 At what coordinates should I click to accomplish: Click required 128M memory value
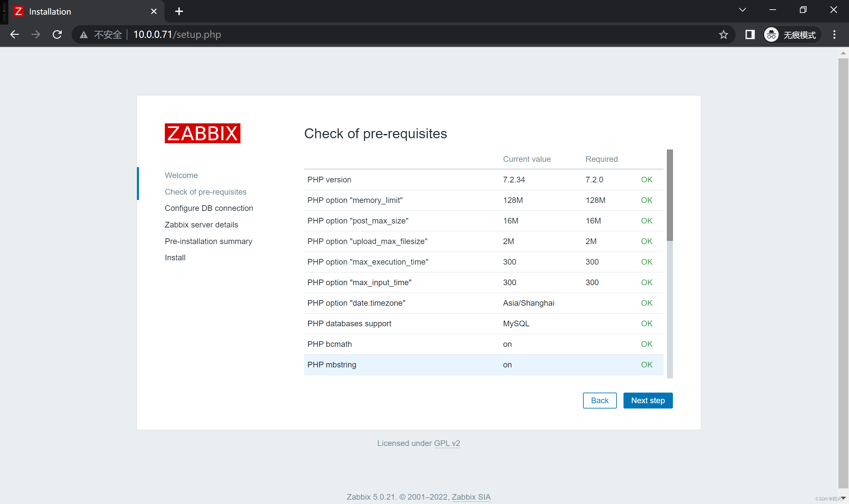595,200
